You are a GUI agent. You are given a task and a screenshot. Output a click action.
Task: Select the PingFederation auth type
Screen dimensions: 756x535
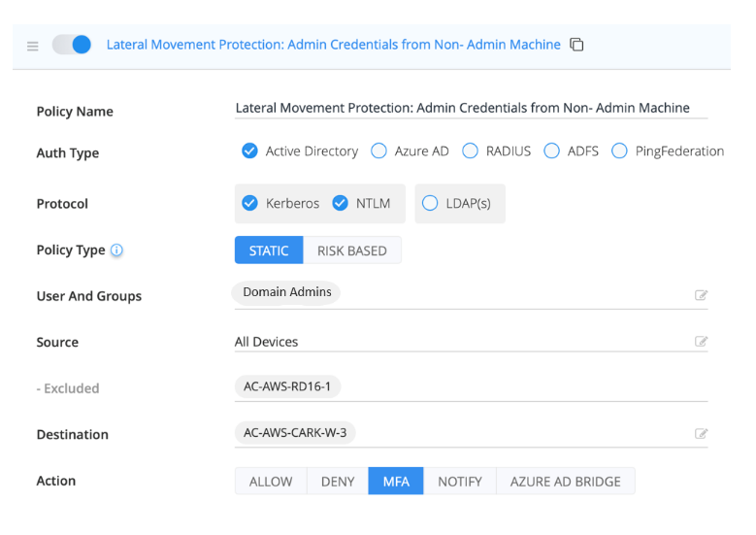[619, 151]
